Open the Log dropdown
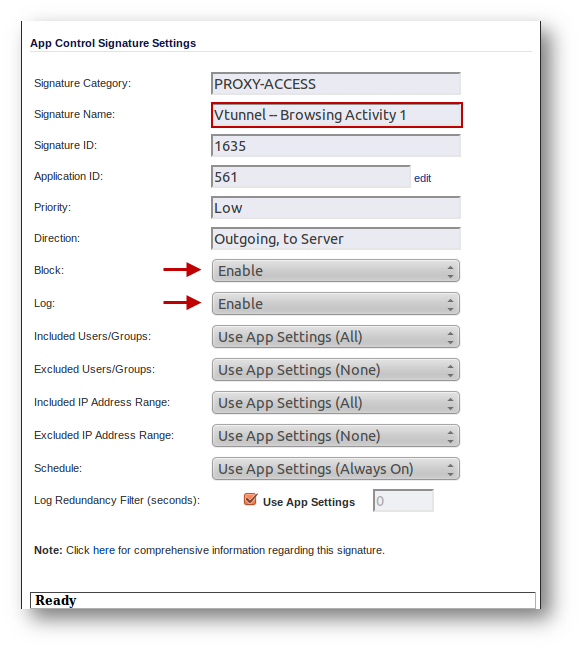 click(336, 303)
